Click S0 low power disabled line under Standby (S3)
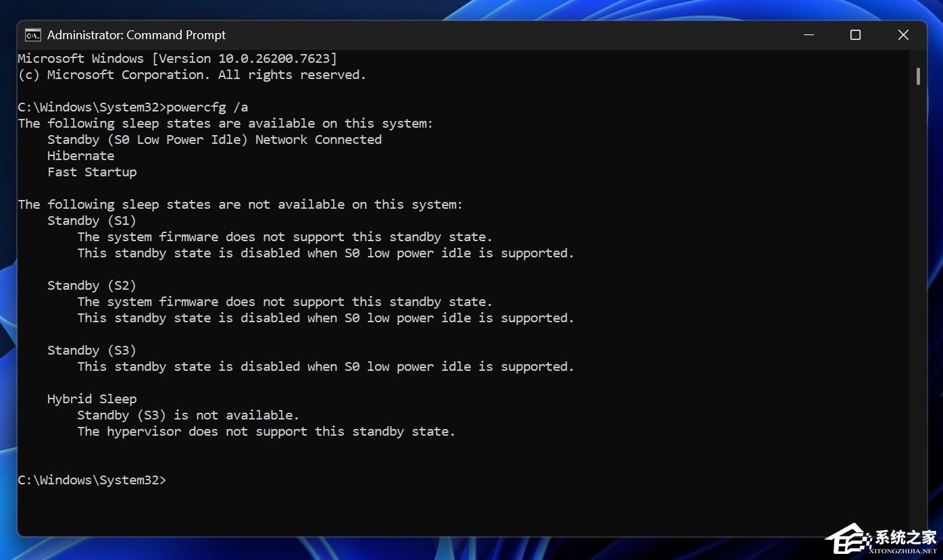 [x=326, y=367]
